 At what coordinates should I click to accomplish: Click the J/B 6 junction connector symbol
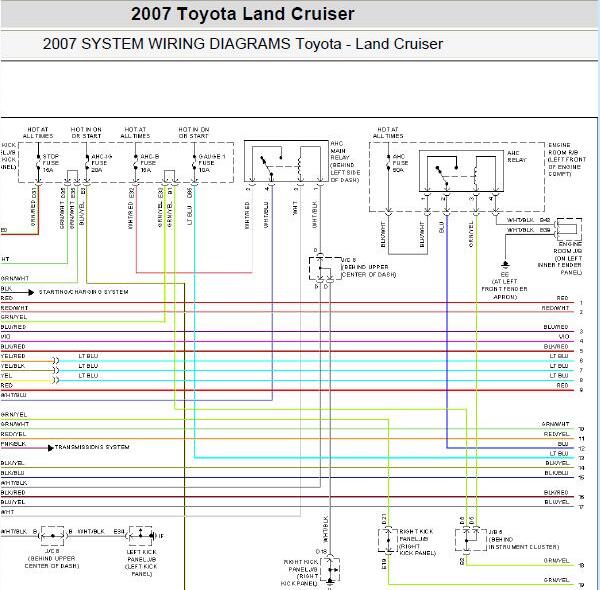pos(471,540)
